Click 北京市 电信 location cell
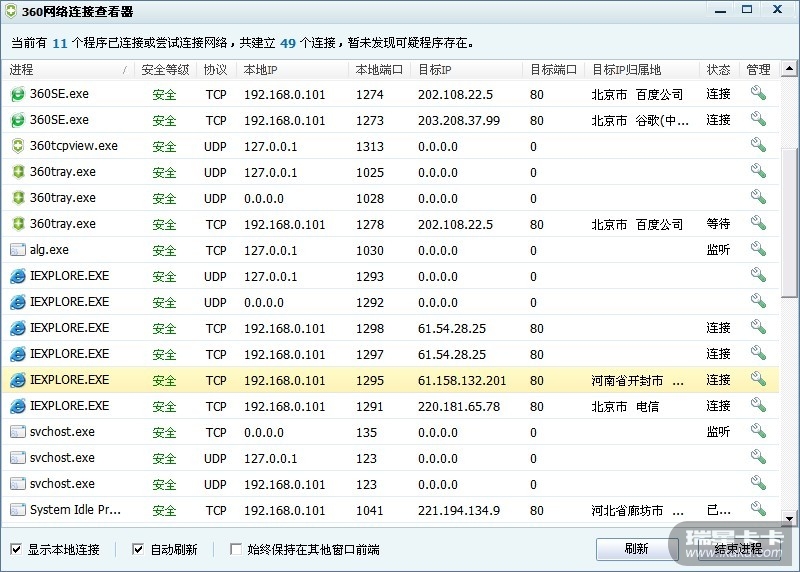This screenshot has height=572, width=800. (x=625, y=407)
